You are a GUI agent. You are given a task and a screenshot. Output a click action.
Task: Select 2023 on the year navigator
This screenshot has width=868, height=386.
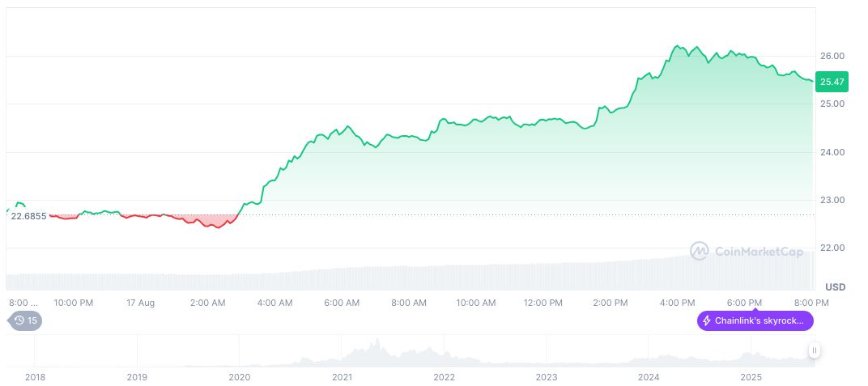pyautogui.click(x=547, y=377)
